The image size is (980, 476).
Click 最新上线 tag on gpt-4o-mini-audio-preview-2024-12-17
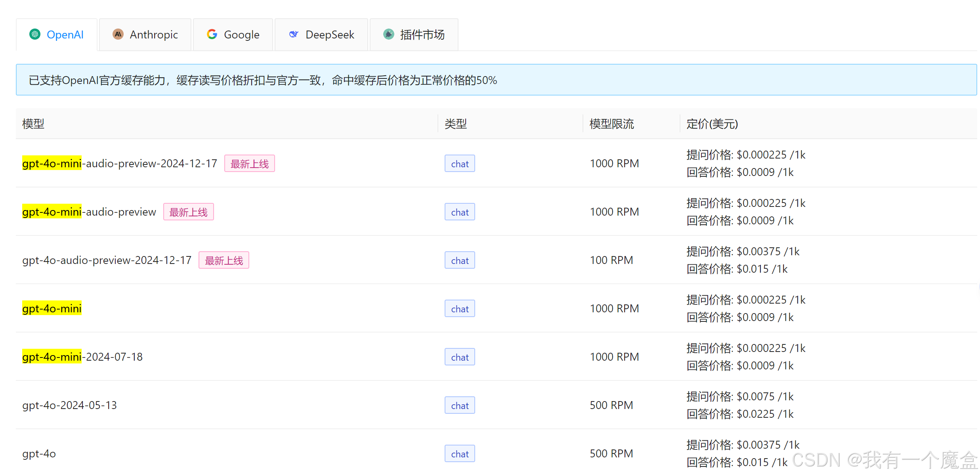(249, 164)
